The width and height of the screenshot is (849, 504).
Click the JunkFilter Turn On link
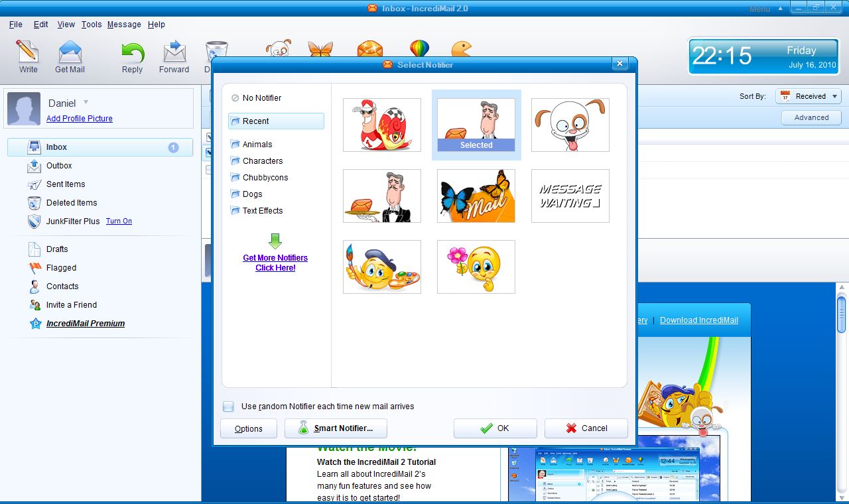[x=119, y=221]
